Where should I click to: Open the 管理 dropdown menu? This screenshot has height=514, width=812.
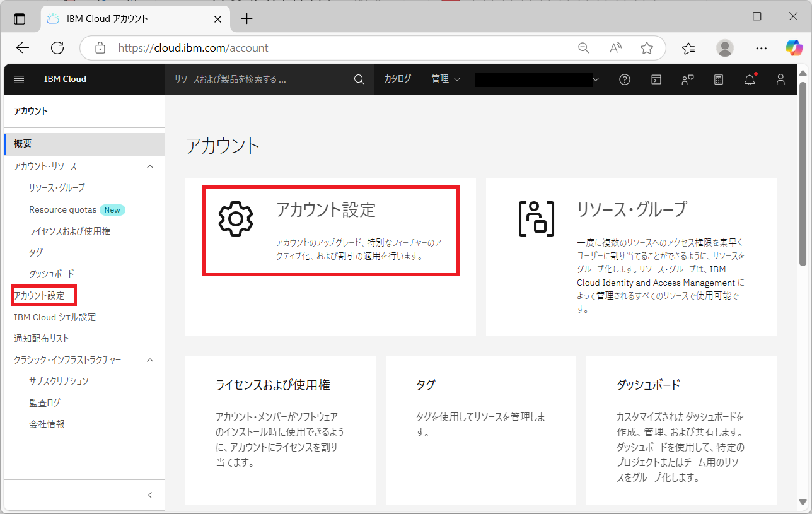(445, 79)
